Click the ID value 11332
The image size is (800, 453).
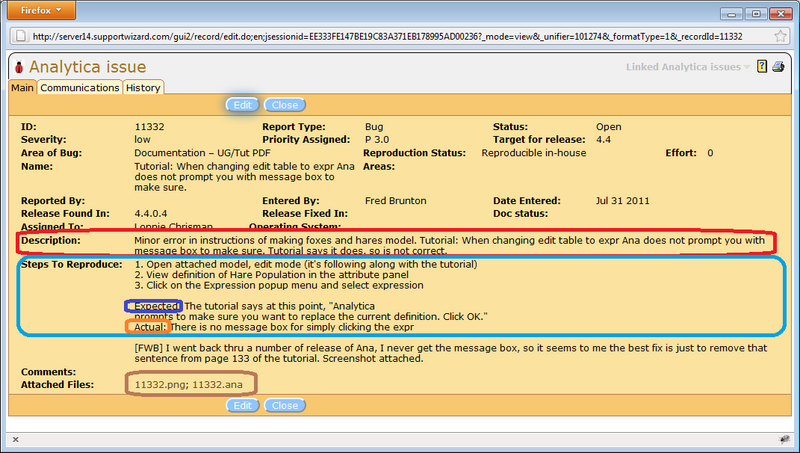[149, 127]
